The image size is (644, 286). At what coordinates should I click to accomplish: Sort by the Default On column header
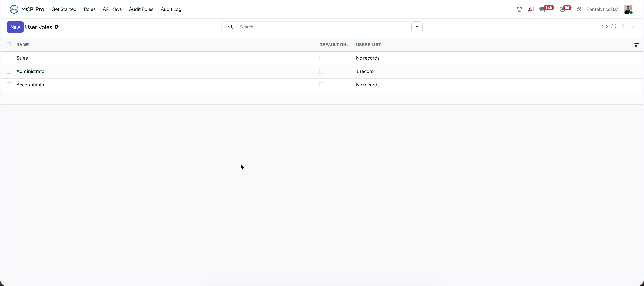(x=335, y=45)
